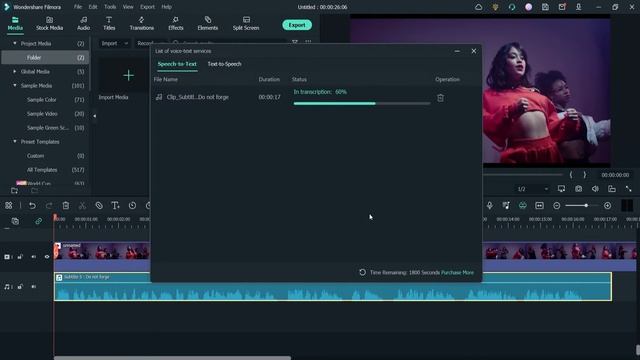Click the cloud icon in the title bar

[478, 7]
